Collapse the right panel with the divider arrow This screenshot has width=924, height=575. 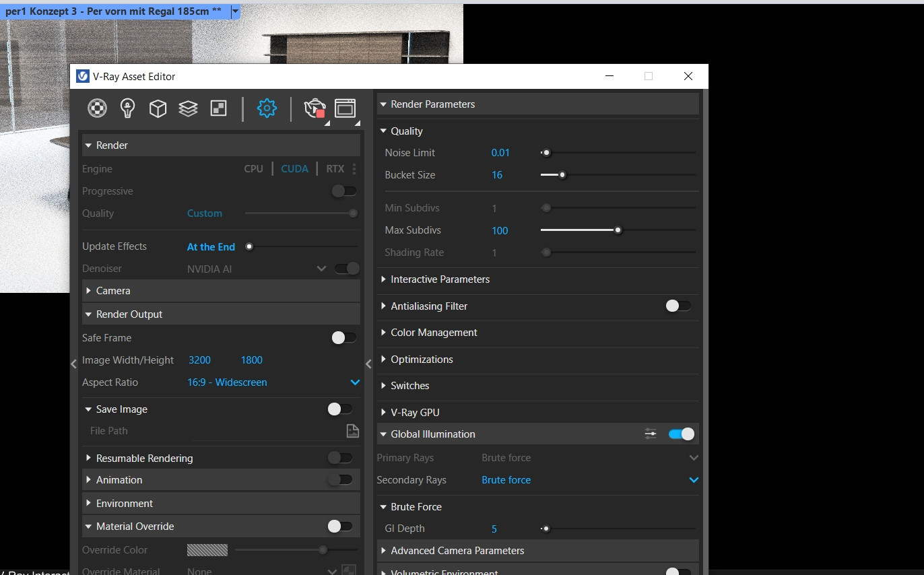[368, 364]
